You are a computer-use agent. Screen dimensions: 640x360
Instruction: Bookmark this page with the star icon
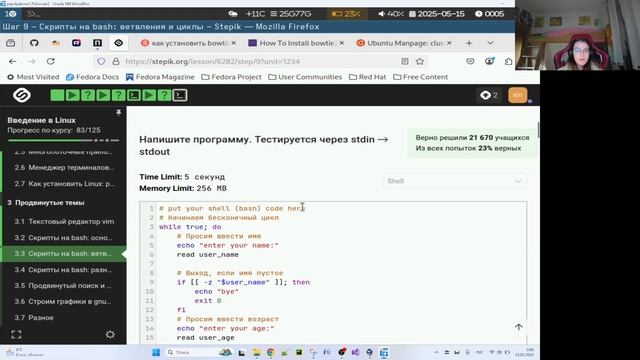420,61
